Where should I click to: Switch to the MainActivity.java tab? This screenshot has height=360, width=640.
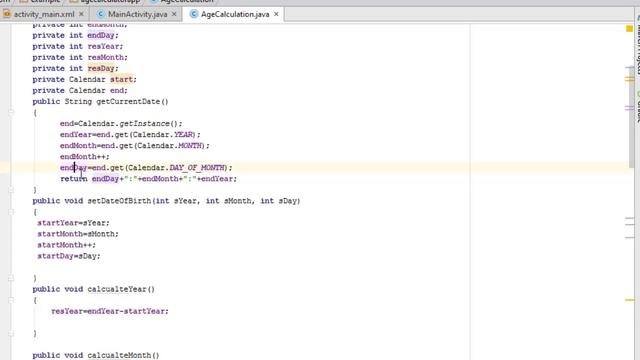pos(137,14)
